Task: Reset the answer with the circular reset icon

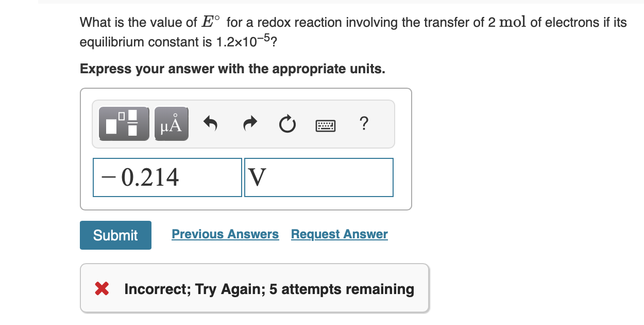Action: (x=287, y=123)
